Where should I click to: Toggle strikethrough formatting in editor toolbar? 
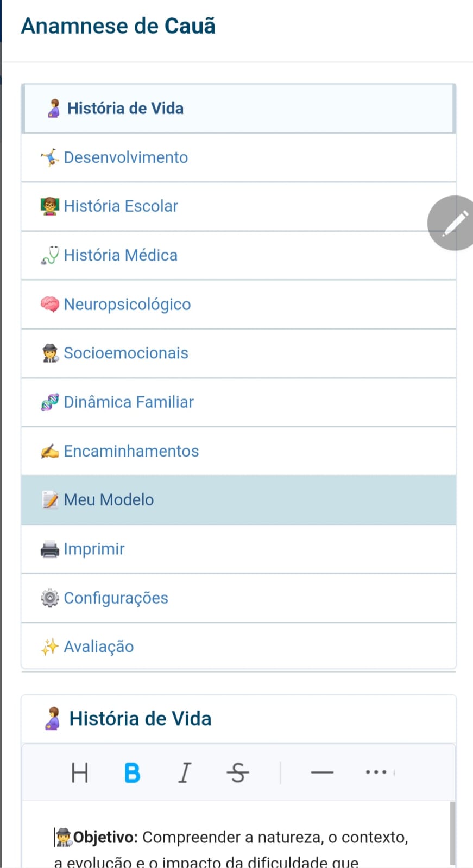(237, 772)
